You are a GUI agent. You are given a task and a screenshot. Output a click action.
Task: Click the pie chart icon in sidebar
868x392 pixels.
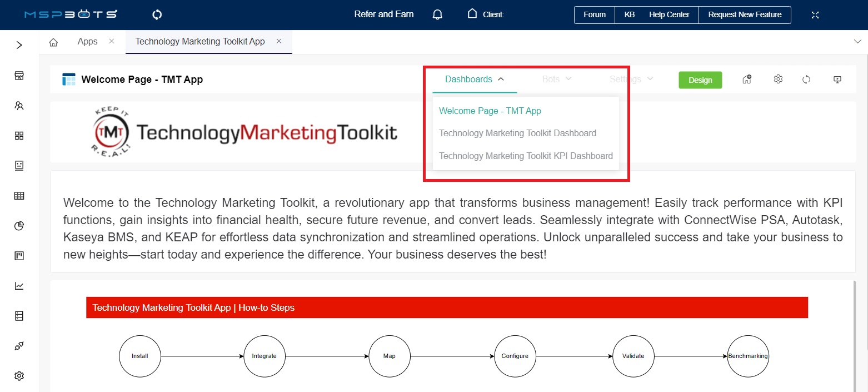[x=19, y=226]
